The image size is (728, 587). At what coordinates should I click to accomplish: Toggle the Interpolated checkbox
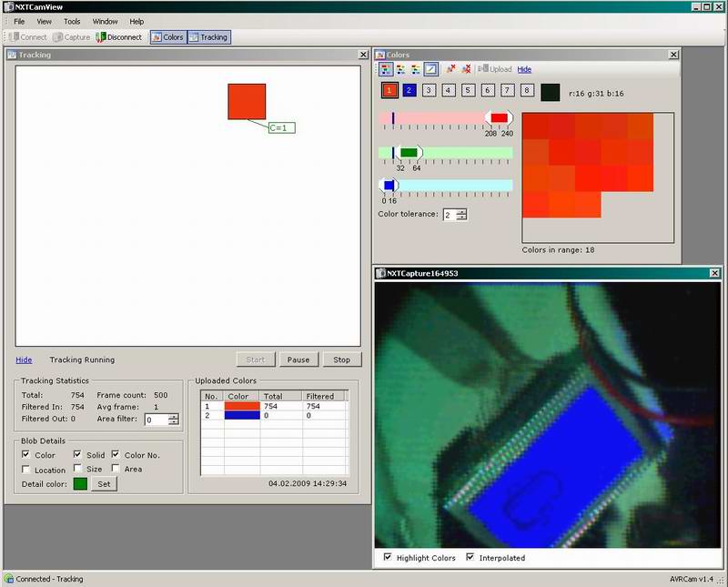[470, 557]
